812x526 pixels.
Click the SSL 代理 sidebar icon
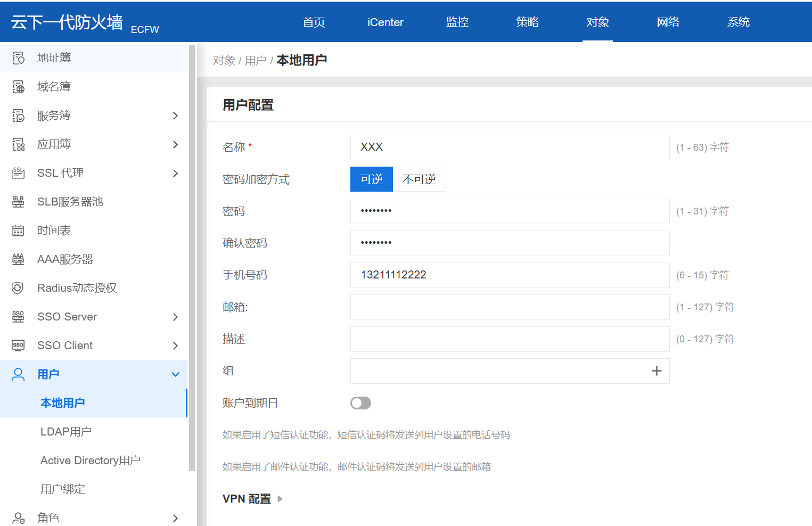click(x=18, y=173)
